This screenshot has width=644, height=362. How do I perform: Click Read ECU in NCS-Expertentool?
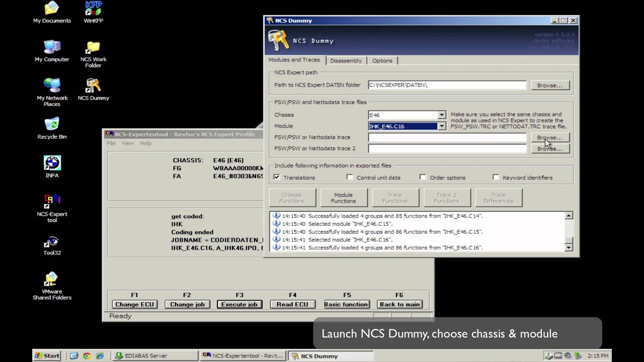(x=292, y=304)
